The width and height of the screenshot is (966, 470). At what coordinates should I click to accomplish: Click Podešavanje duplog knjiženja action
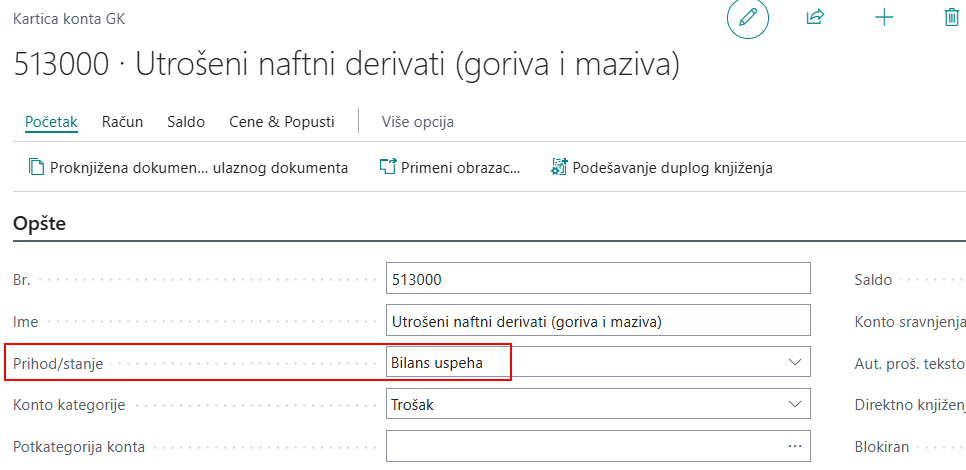(x=662, y=167)
